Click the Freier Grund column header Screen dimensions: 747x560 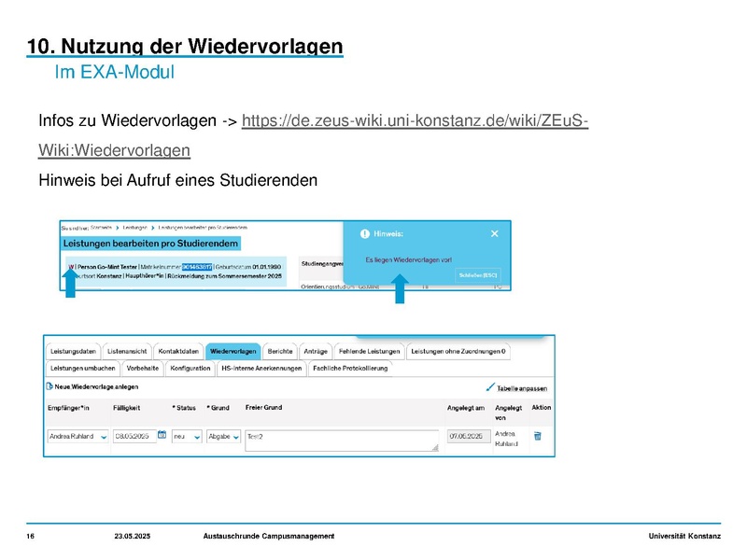click(x=264, y=408)
